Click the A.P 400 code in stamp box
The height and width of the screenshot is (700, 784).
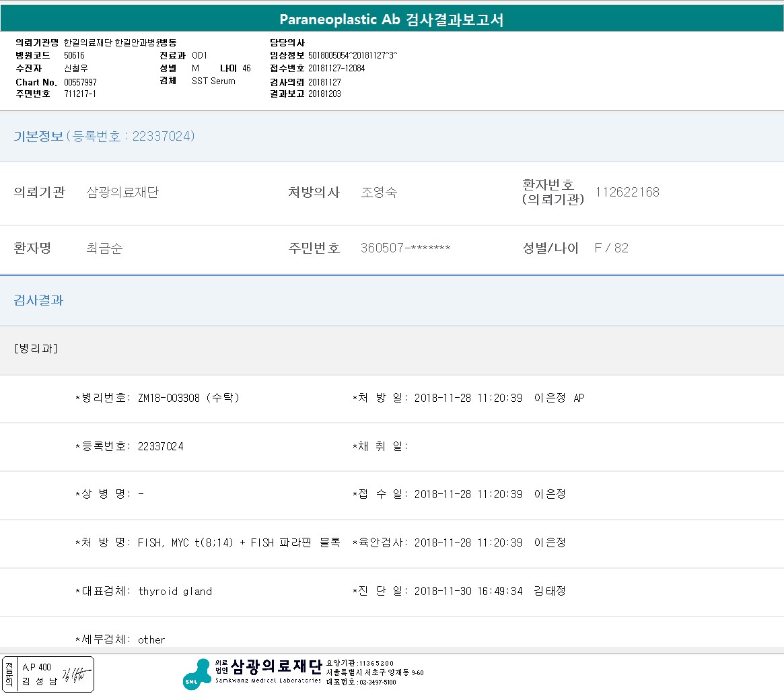point(36,667)
